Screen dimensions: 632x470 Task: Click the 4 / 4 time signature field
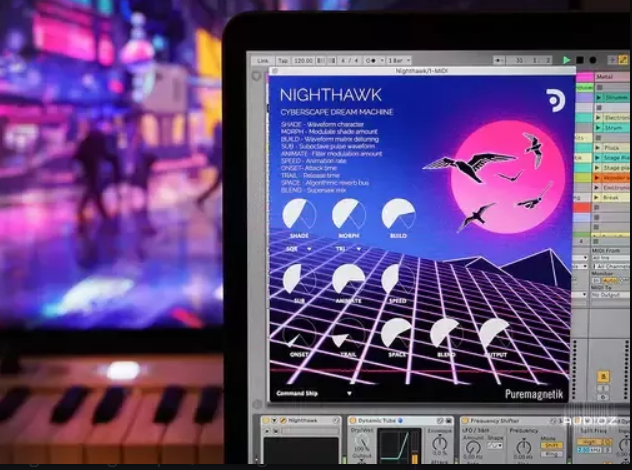click(349, 60)
